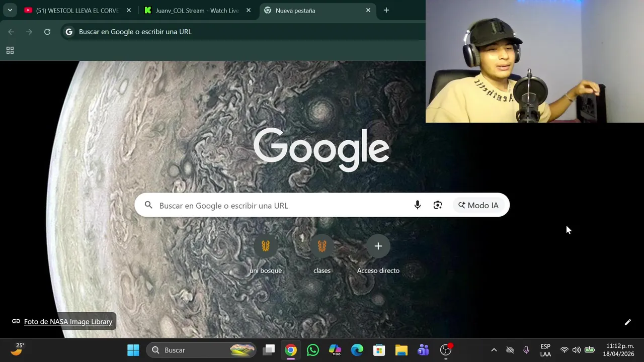Image resolution: width=644 pixels, height=362 pixels.
Task: Click the camera-off tray icon
Action: point(510,350)
